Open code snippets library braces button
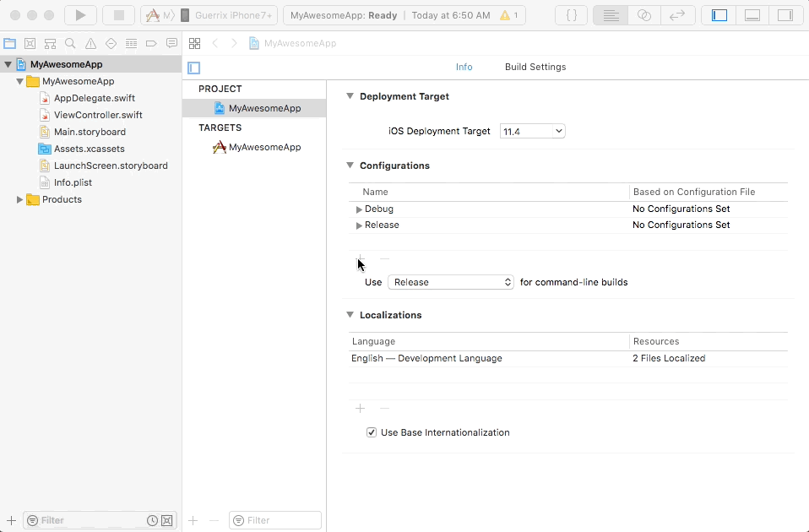 (x=572, y=15)
